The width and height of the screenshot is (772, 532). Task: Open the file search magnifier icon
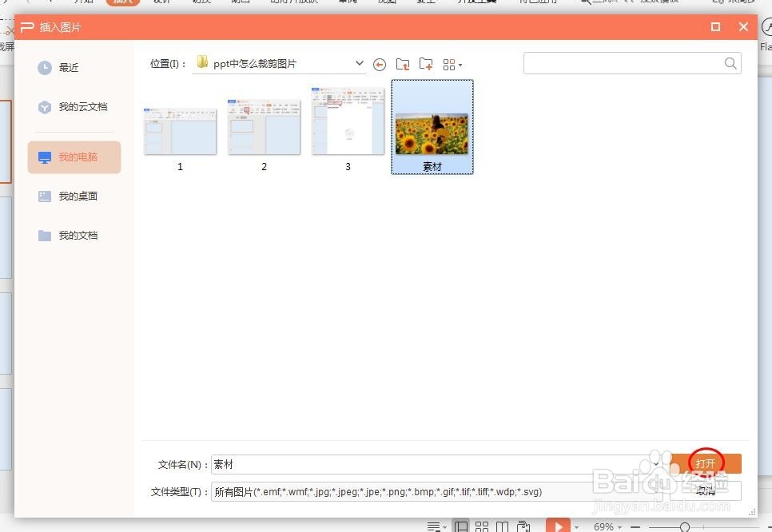click(729, 63)
